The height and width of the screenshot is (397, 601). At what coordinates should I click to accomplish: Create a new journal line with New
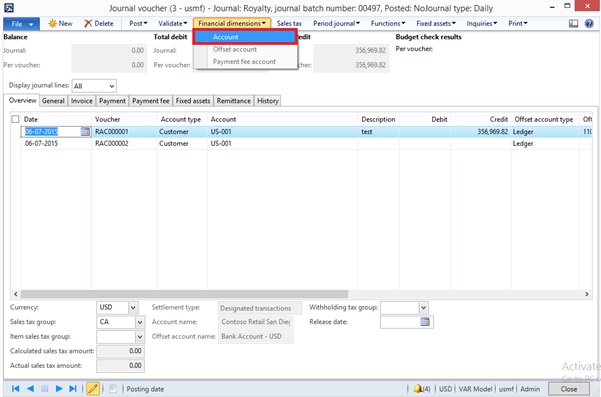tap(60, 23)
